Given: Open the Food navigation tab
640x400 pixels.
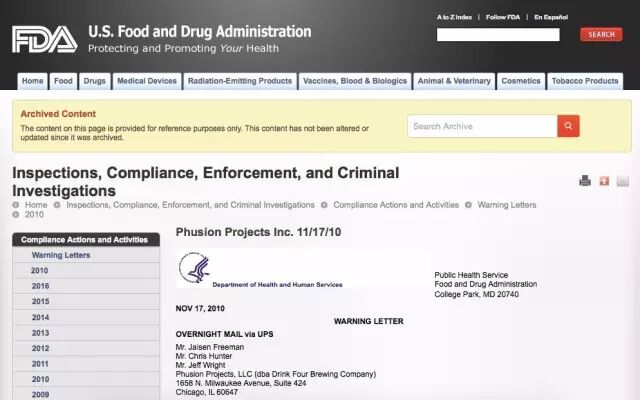Looking at the screenshot, I should pos(63,81).
